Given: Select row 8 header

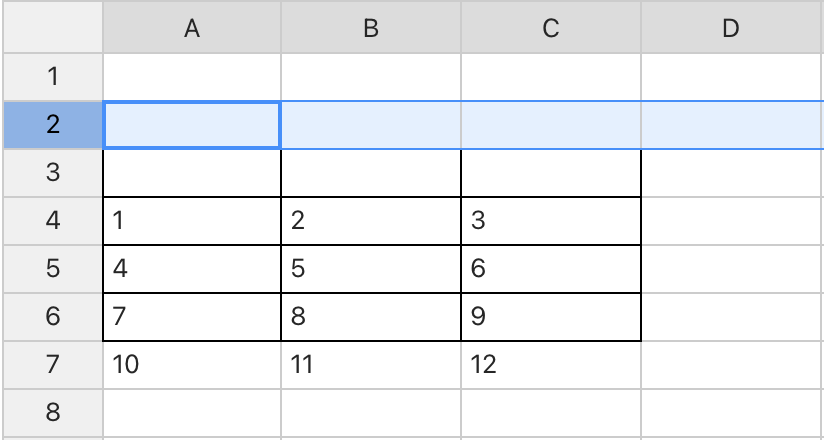Looking at the screenshot, I should (x=53, y=413).
